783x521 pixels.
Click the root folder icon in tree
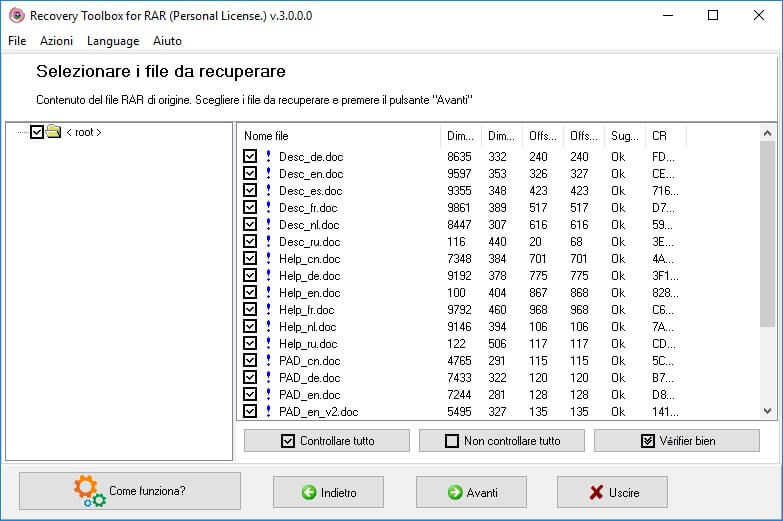tap(54, 132)
